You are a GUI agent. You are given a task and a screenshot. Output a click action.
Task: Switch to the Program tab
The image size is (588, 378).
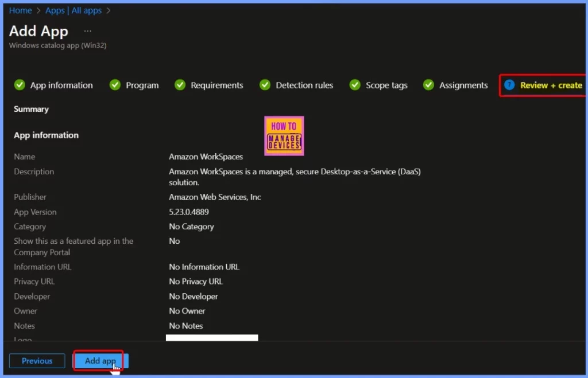142,85
